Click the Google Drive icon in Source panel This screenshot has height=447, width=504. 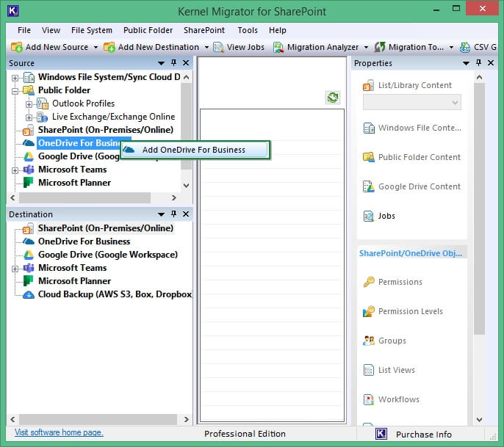[28, 156]
